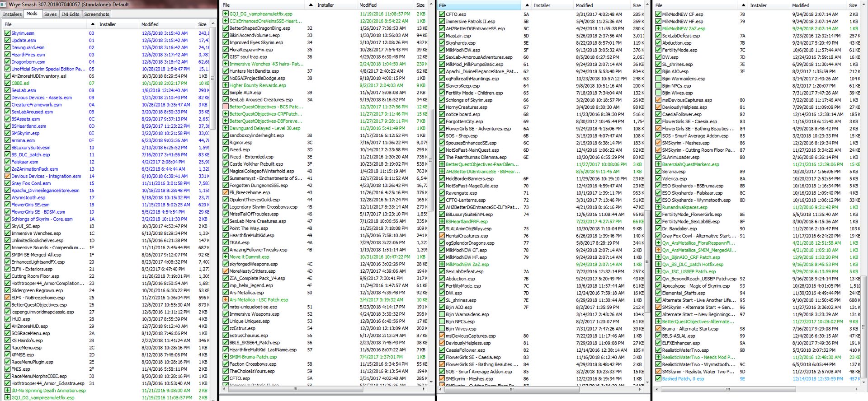Toggle merged checkbox for Higher Bounty Rewards.esp
The image size is (868, 401).
pyautogui.click(x=226, y=85)
